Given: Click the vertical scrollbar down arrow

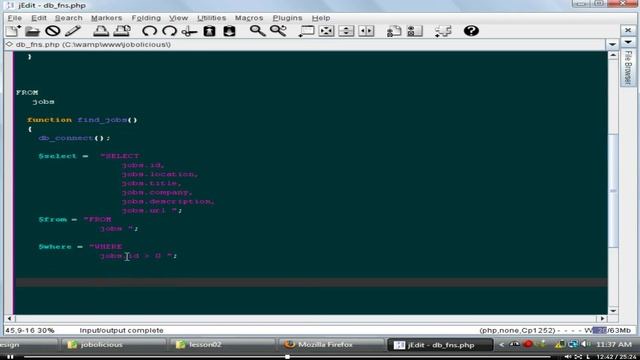Looking at the screenshot, I should coord(613,311).
